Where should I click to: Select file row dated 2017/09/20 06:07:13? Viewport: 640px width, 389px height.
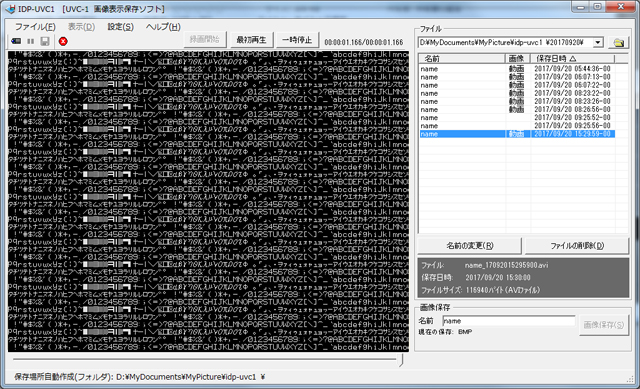click(x=517, y=77)
